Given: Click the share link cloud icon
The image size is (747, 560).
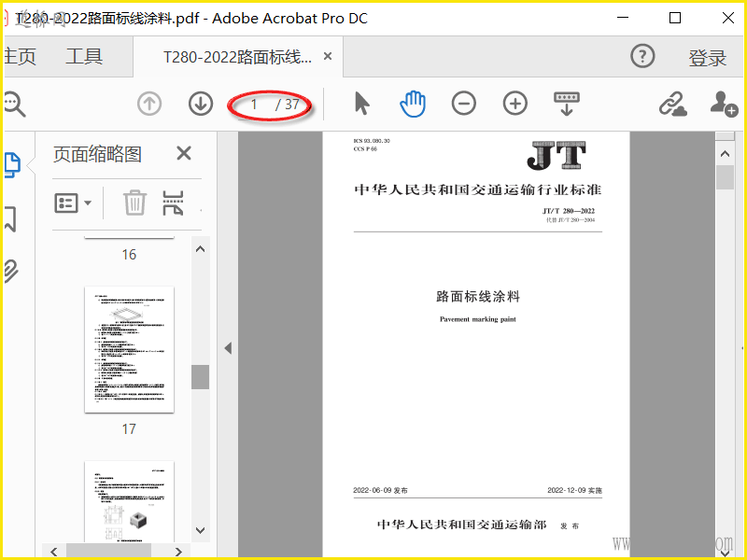Looking at the screenshot, I should 672,104.
